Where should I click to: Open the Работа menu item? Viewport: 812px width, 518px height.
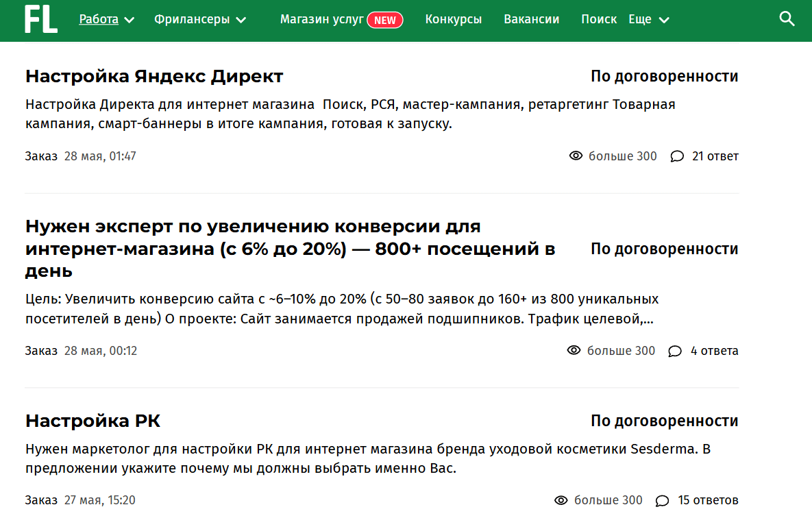(x=99, y=19)
